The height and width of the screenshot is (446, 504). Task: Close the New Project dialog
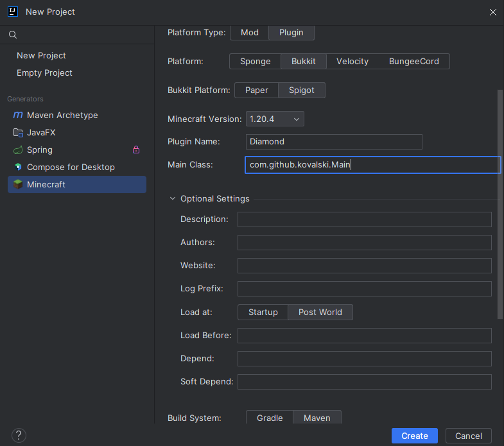pos(492,12)
